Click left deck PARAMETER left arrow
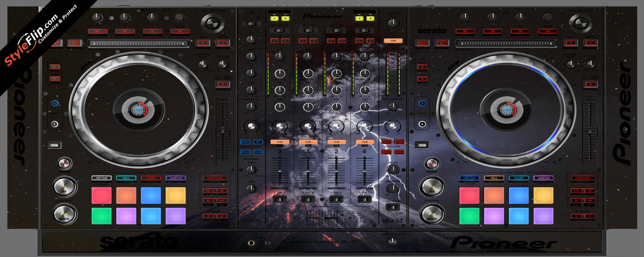 [208, 216]
